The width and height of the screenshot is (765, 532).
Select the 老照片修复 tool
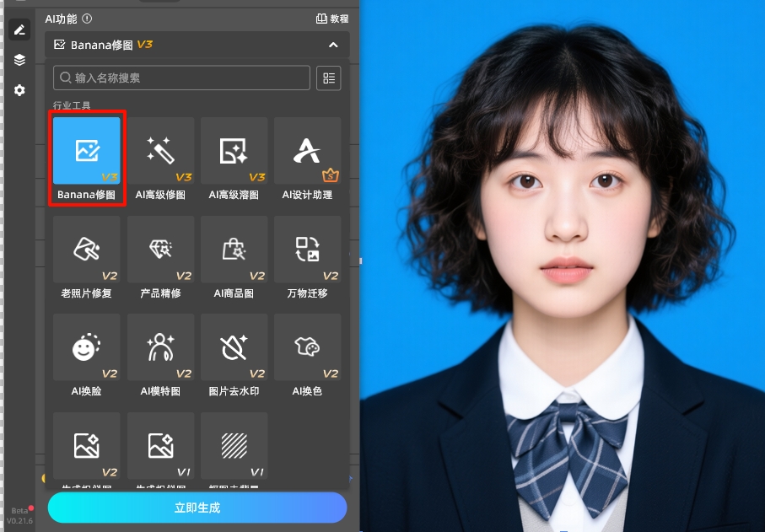tap(87, 250)
